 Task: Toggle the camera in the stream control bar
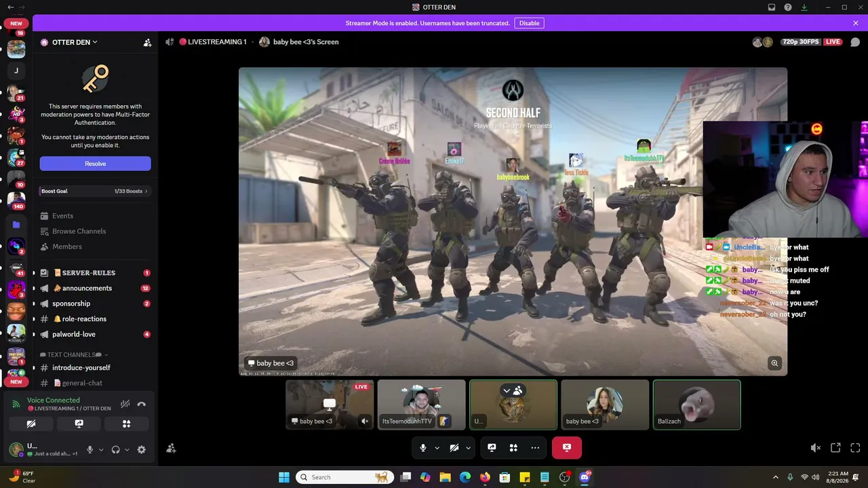click(454, 448)
